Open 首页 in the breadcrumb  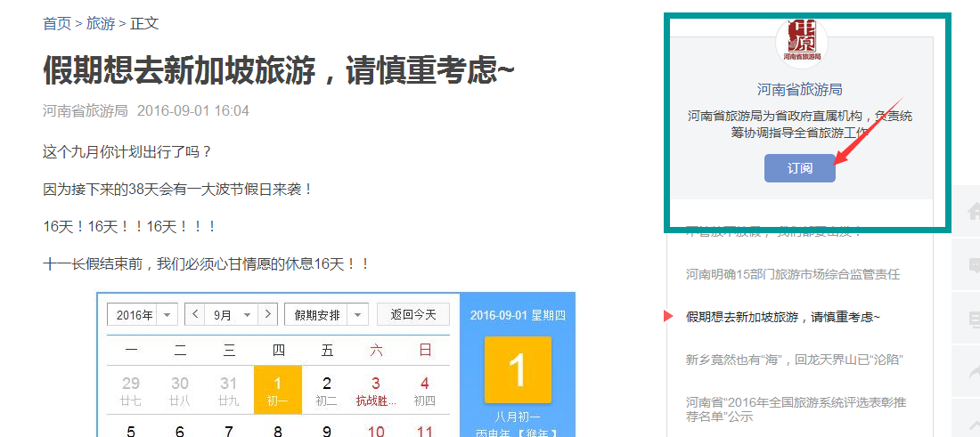[57, 24]
